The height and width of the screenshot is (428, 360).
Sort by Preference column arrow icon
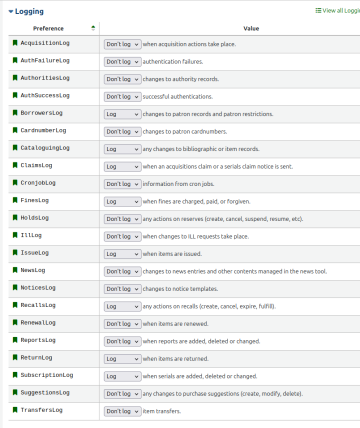(93, 28)
